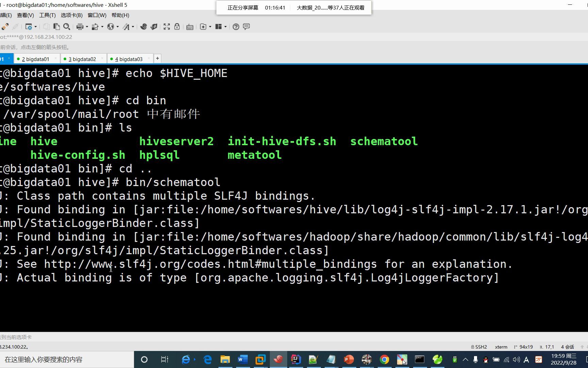Click the 94x19 terminal size indicator
Viewport: 588px width, 368px height.
click(x=523, y=347)
